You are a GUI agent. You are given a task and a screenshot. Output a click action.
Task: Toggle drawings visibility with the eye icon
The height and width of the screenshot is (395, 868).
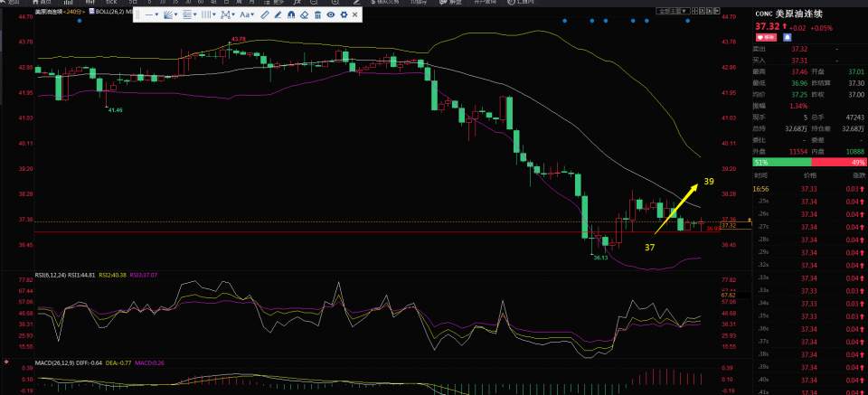pyautogui.click(x=331, y=14)
